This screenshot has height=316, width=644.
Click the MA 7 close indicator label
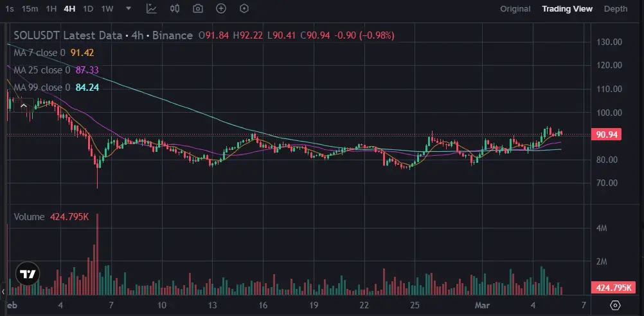click(40, 53)
